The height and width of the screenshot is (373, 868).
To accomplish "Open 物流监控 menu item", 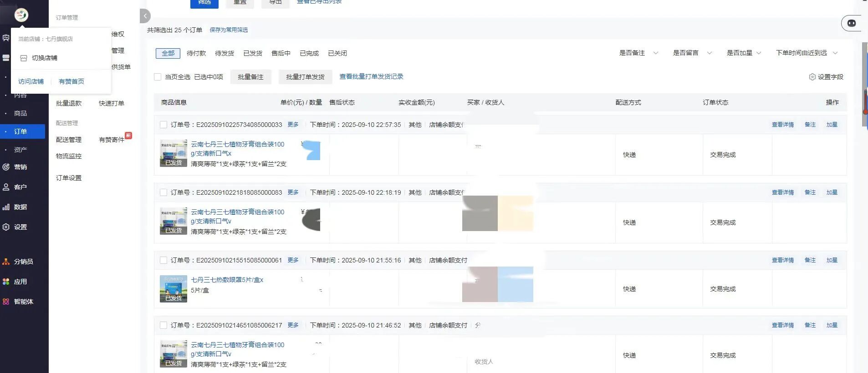I will click(x=69, y=156).
